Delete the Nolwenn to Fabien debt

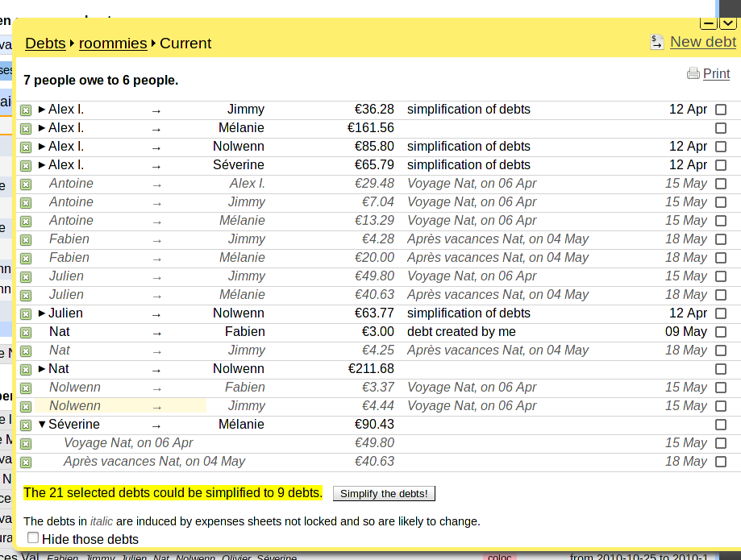pyautogui.click(x=26, y=388)
